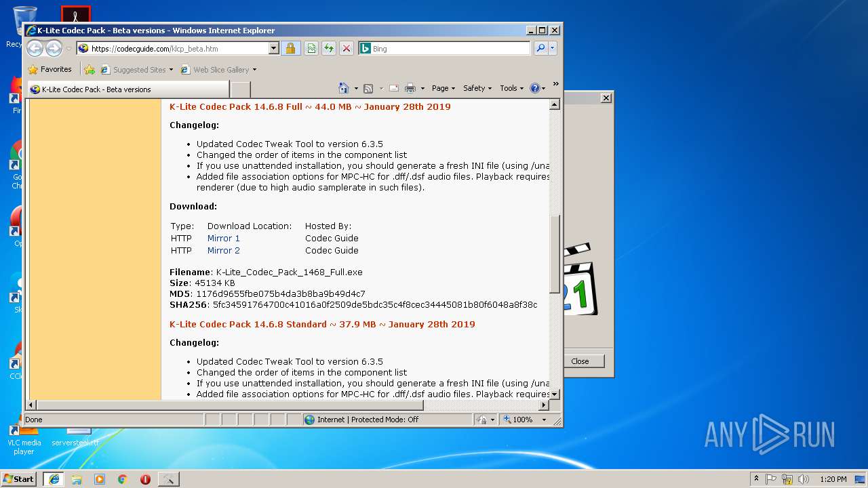Click the security status lock dropdown in status bar

[x=486, y=420]
